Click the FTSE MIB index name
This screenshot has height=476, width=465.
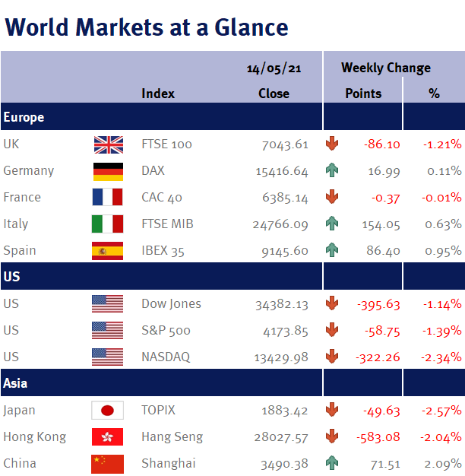tap(167, 224)
